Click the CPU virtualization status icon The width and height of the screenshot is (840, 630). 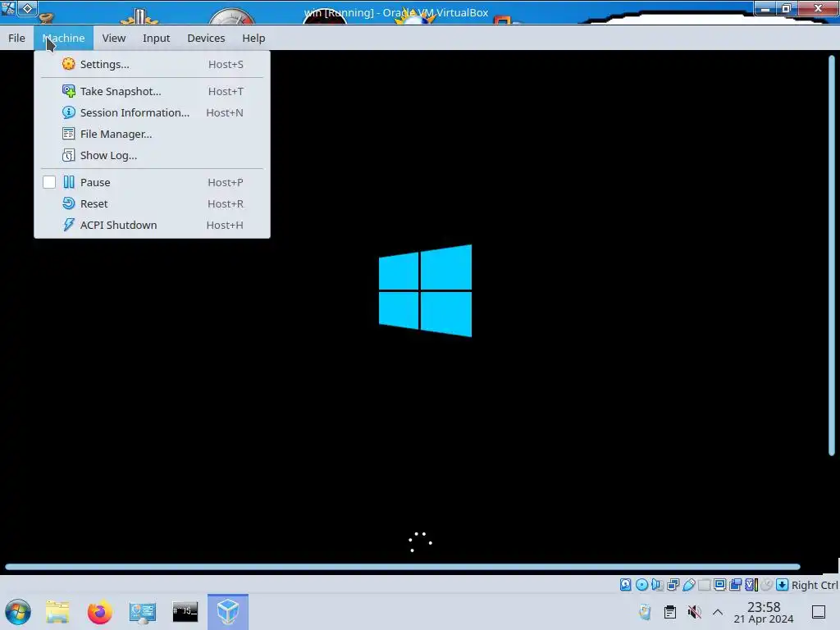pos(751,585)
